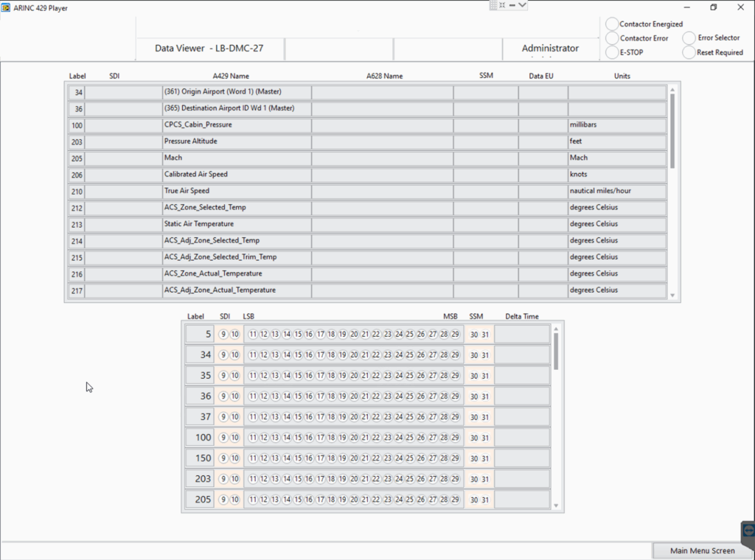Click the knots units cell
The image size is (755, 560).
tap(617, 175)
